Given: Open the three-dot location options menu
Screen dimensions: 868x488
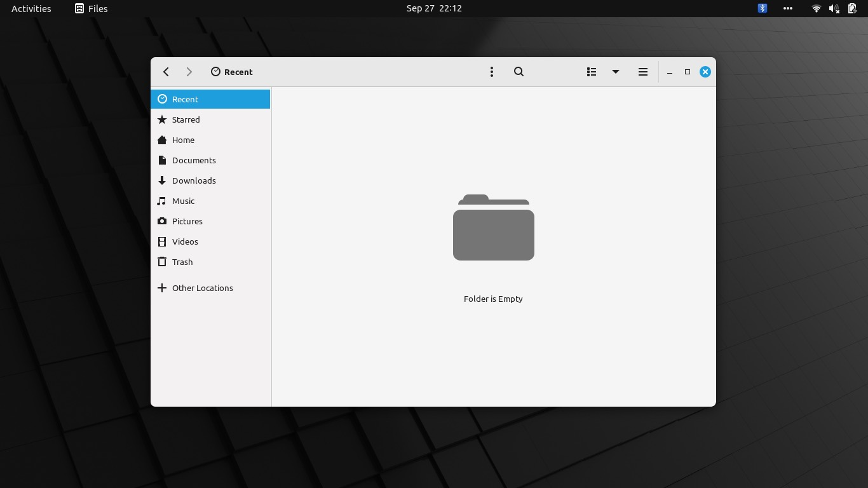Looking at the screenshot, I should [491, 72].
